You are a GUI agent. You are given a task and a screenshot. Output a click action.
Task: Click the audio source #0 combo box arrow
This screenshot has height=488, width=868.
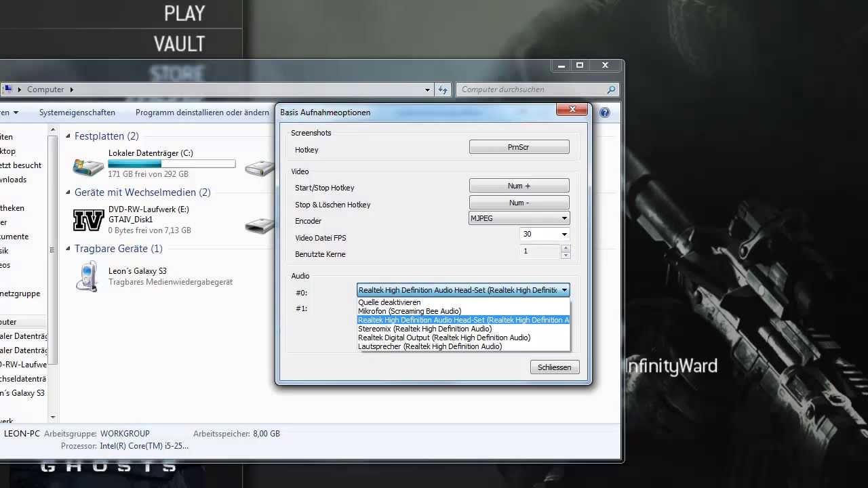click(564, 290)
